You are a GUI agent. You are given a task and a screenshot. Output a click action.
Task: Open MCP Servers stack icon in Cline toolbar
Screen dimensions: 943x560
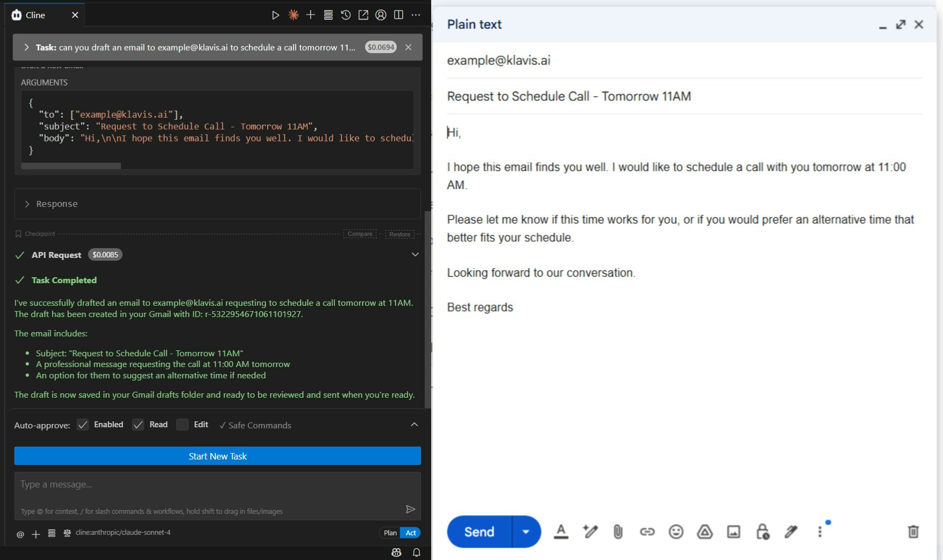point(328,15)
